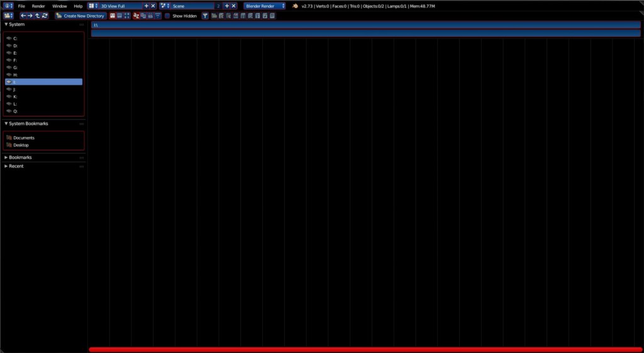This screenshot has height=353, width=644.
Task: Refresh the file list
Action: (45, 16)
